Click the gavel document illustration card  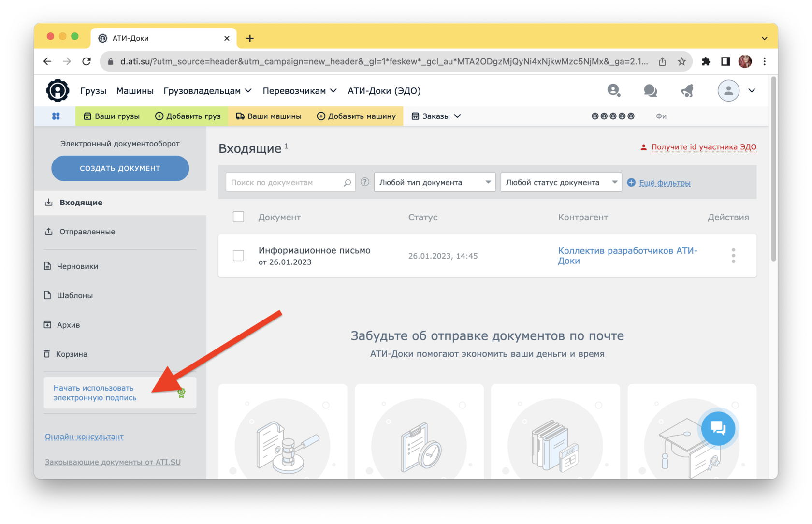pos(283,431)
